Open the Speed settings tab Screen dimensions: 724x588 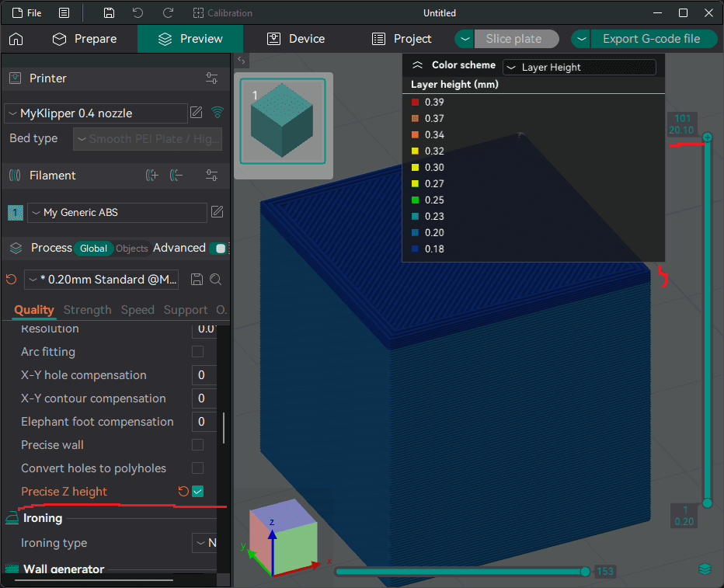click(x=137, y=310)
